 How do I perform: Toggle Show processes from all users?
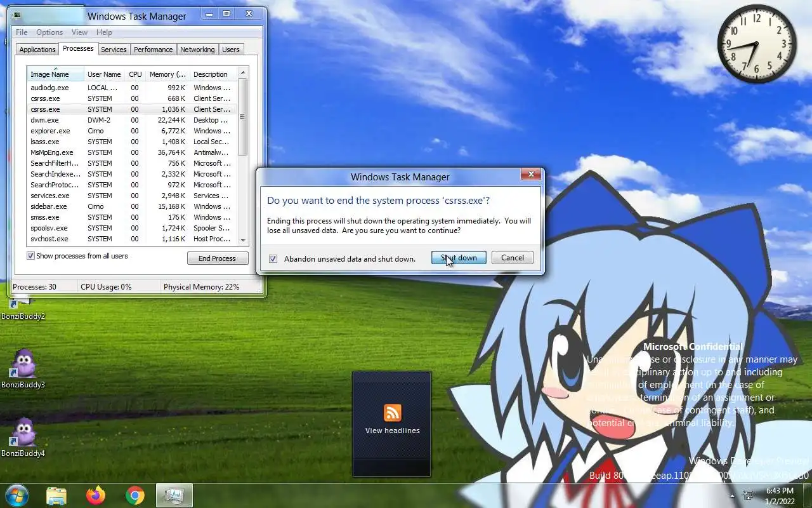pyautogui.click(x=30, y=256)
